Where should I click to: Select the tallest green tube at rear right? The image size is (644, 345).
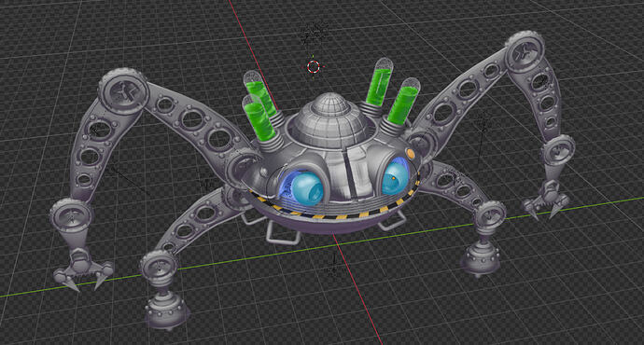pyautogui.click(x=379, y=82)
